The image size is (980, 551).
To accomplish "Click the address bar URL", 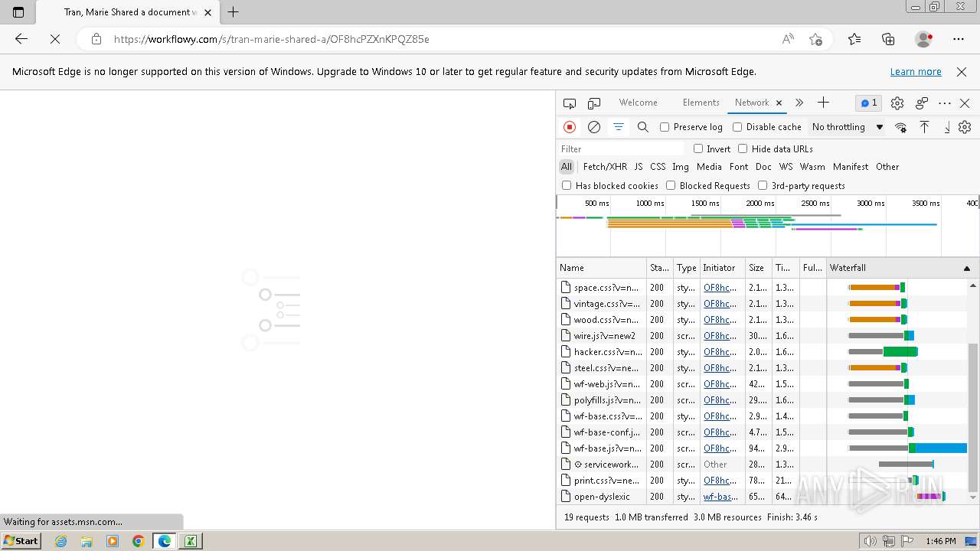I will tap(272, 39).
